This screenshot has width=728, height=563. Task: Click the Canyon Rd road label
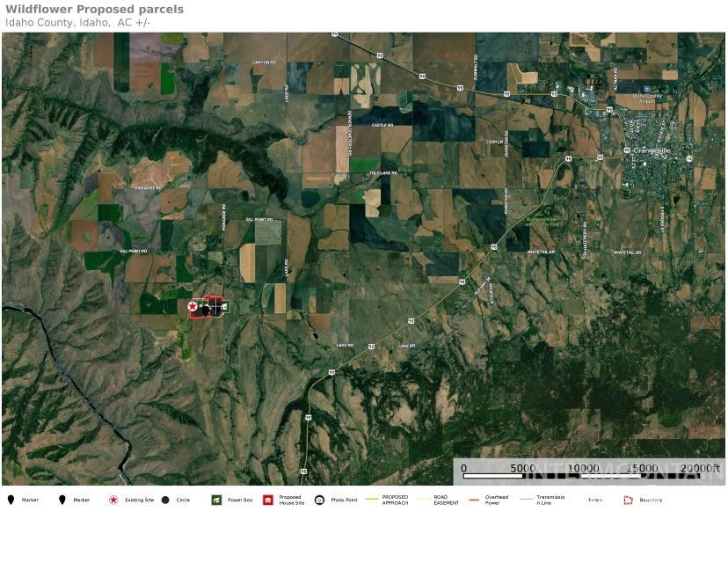point(264,62)
